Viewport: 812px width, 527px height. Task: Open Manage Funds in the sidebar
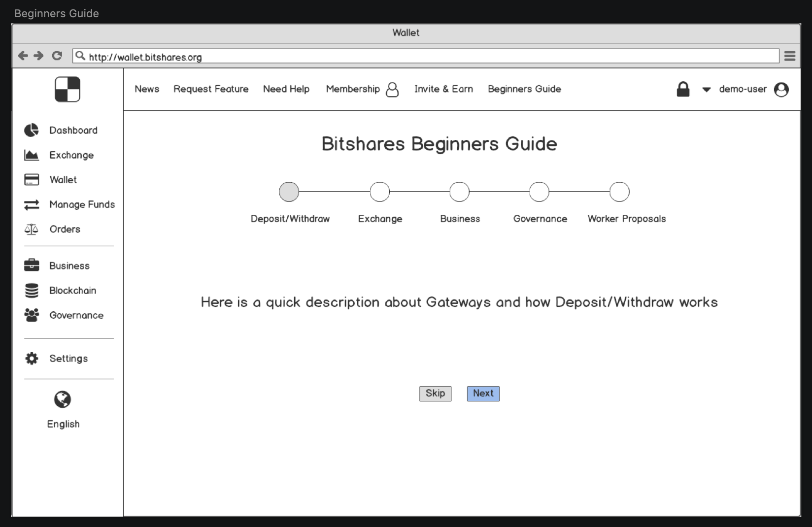[82, 204]
